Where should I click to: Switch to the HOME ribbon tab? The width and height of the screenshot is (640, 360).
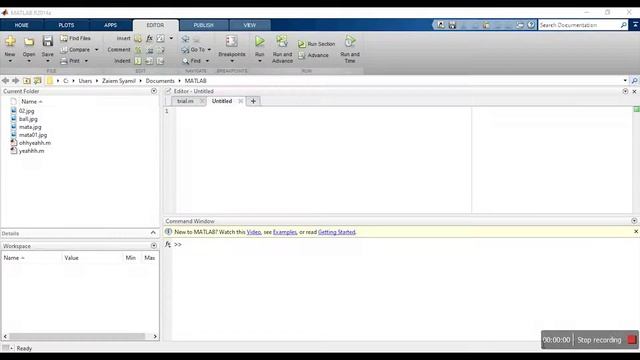(x=22, y=25)
